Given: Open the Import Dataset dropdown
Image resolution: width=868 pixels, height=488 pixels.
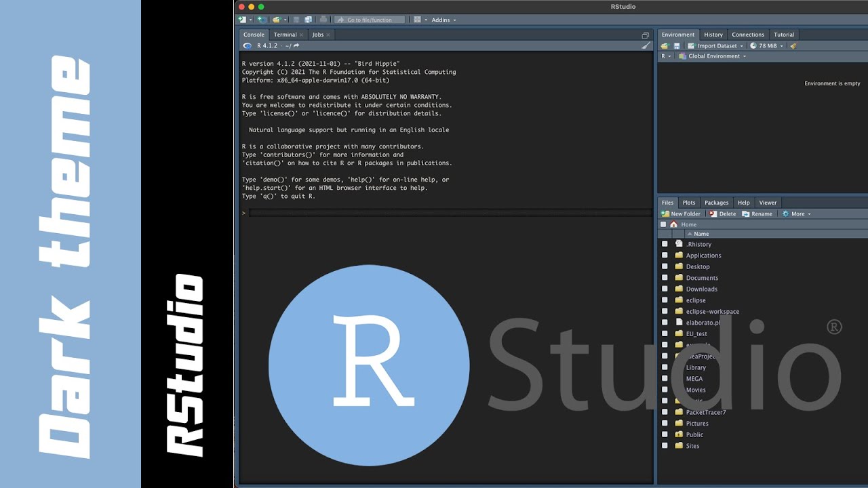Looking at the screenshot, I should pyautogui.click(x=715, y=45).
